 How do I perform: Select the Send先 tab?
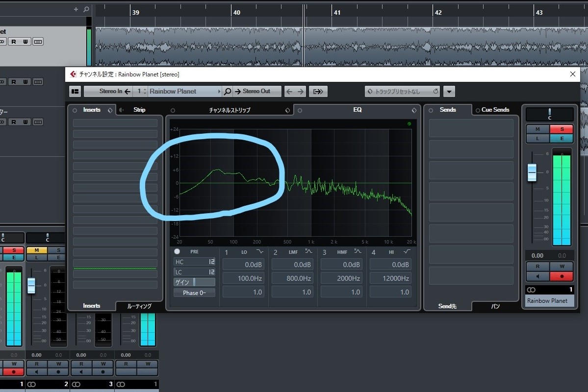(447, 306)
